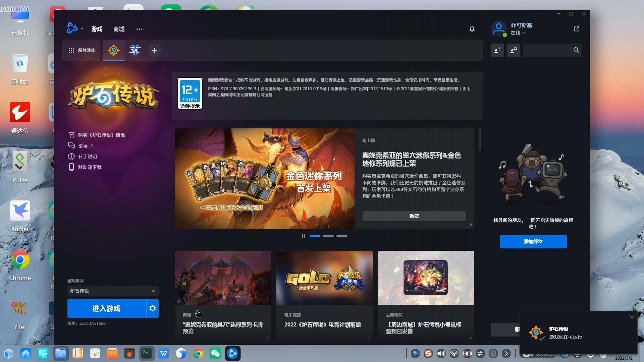This screenshot has width=644, height=362.
Task: Click the 添加好友 add friends button
Action: click(533, 242)
